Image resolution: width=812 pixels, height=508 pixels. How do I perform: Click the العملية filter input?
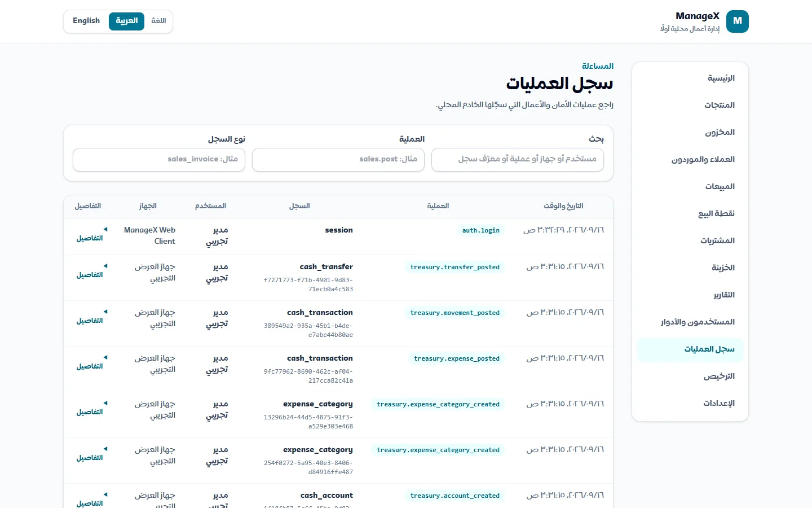point(338,160)
